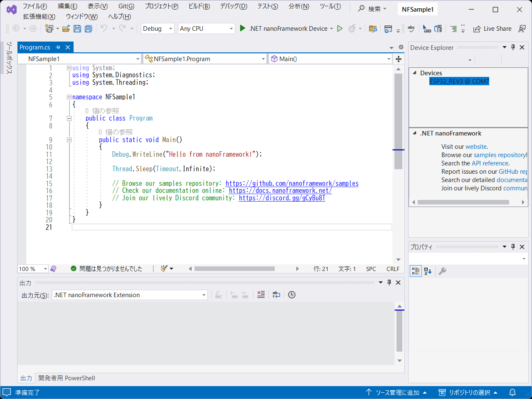Select the ESP32_REV3 @ COM7 device

coord(459,81)
